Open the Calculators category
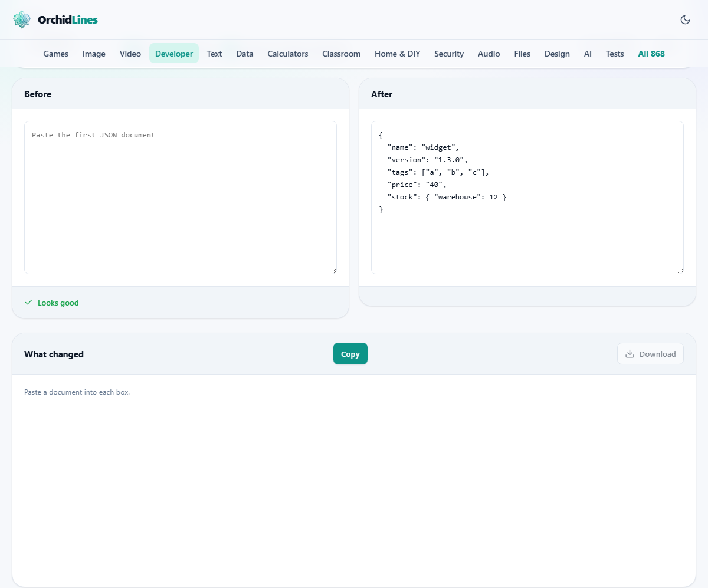This screenshot has width=708, height=588. [288, 54]
